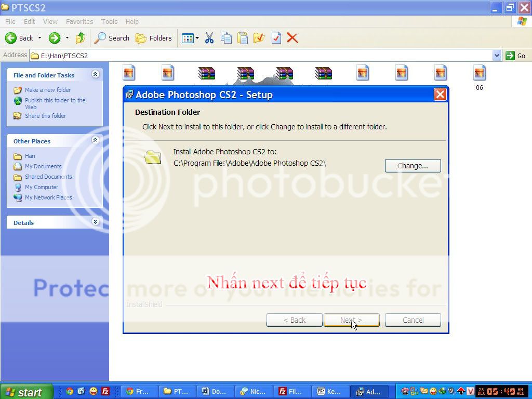Click the taskbar clock showing 05:49
Screen dimensions: 532x399
coord(502,392)
